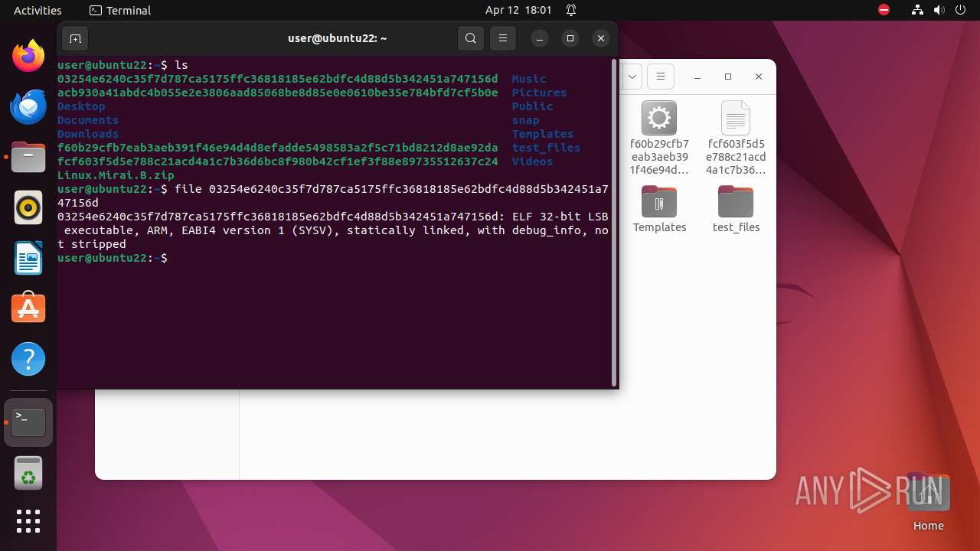Click the last terminal prompt line

(113, 258)
